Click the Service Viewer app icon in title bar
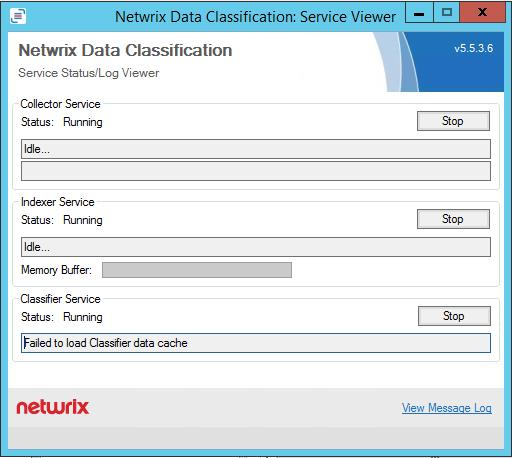The height and width of the screenshot is (458, 512). coord(18,16)
